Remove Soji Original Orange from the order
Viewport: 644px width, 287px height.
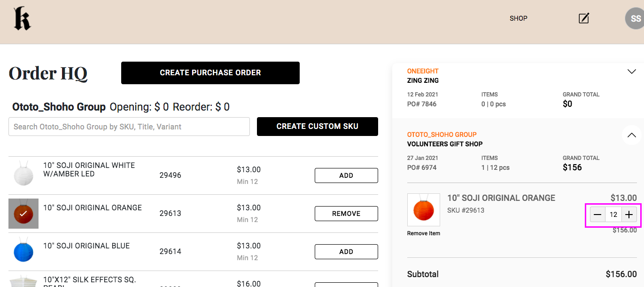(x=346, y=214)
